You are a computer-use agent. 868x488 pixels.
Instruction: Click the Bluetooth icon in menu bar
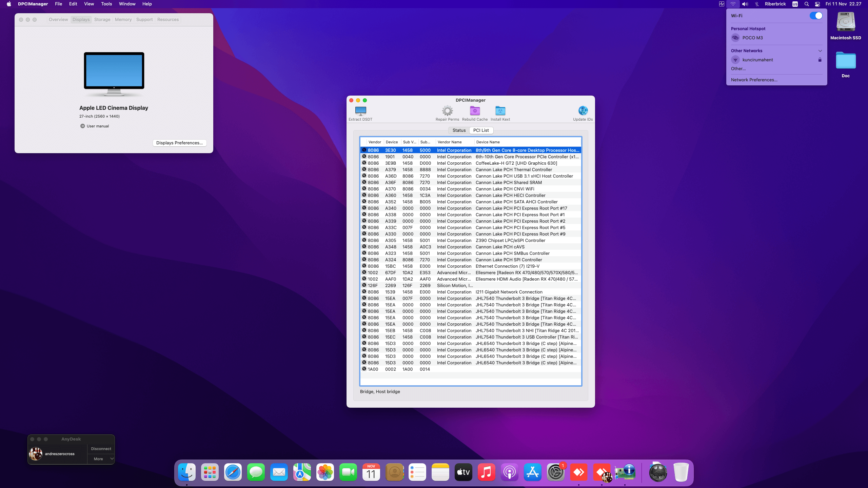tap(757, 4)
